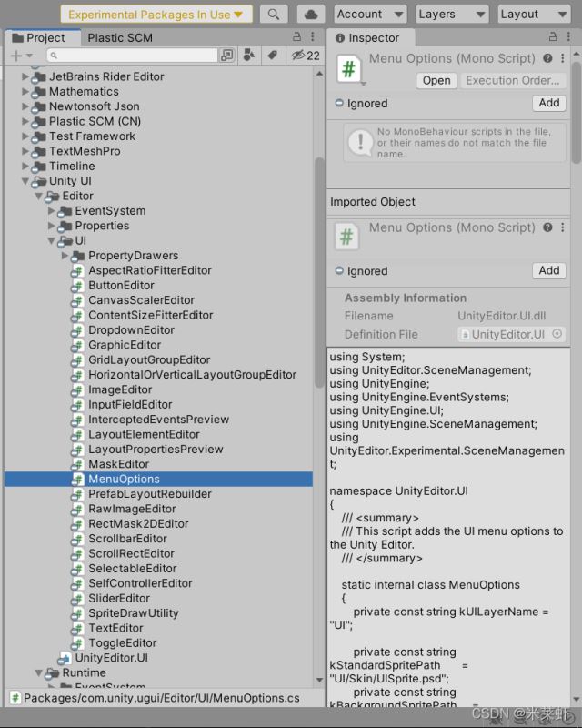Click the Project search input field

coord(132,56)
